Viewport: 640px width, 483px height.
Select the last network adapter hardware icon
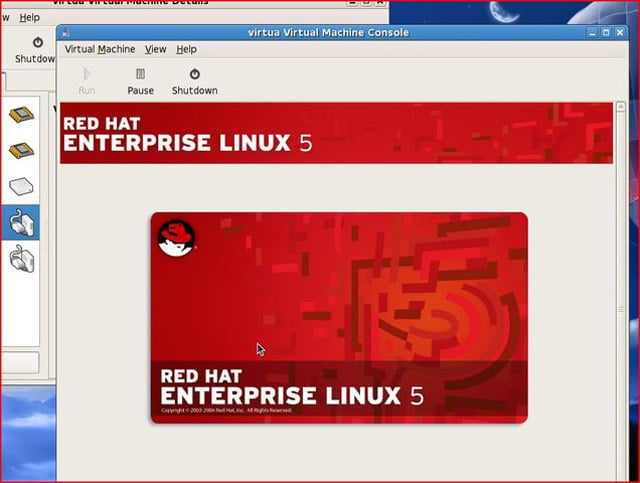coord(22,258)
